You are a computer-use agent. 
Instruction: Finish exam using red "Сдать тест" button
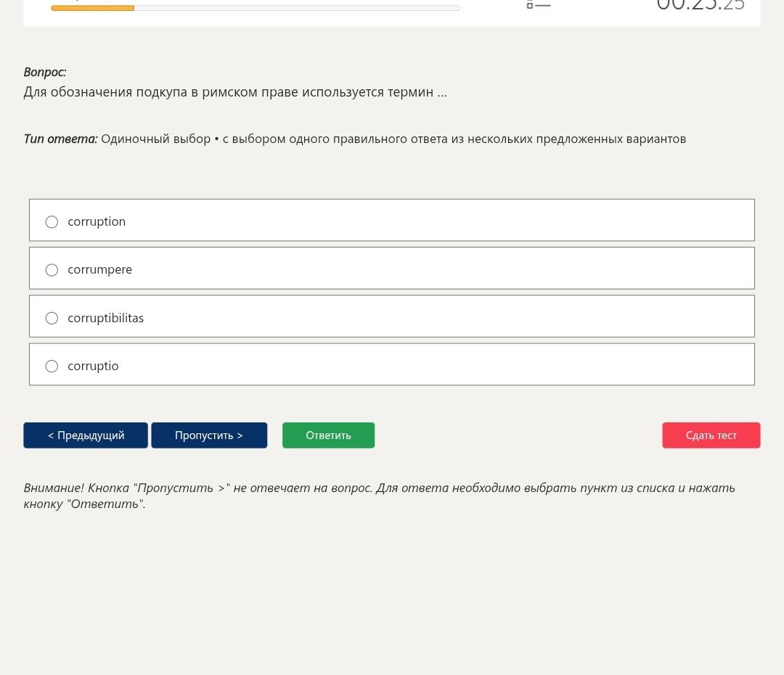coord(711,435)
